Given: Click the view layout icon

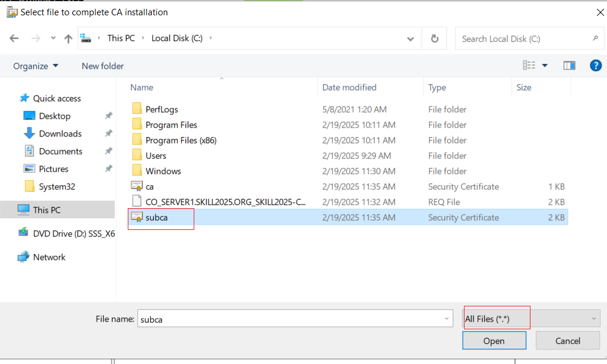Looking at the screenshot, I should click(529, 65).
